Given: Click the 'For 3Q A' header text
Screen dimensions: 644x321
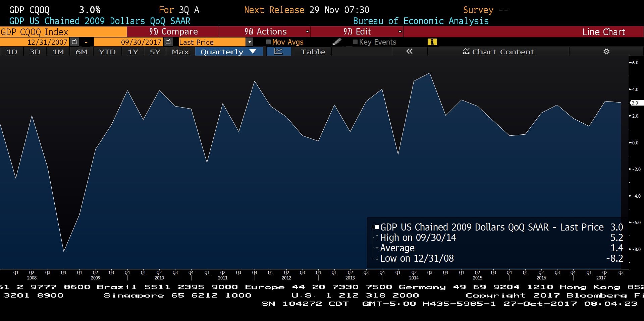Looking at the screenshot, I should (x=179, y=10).
